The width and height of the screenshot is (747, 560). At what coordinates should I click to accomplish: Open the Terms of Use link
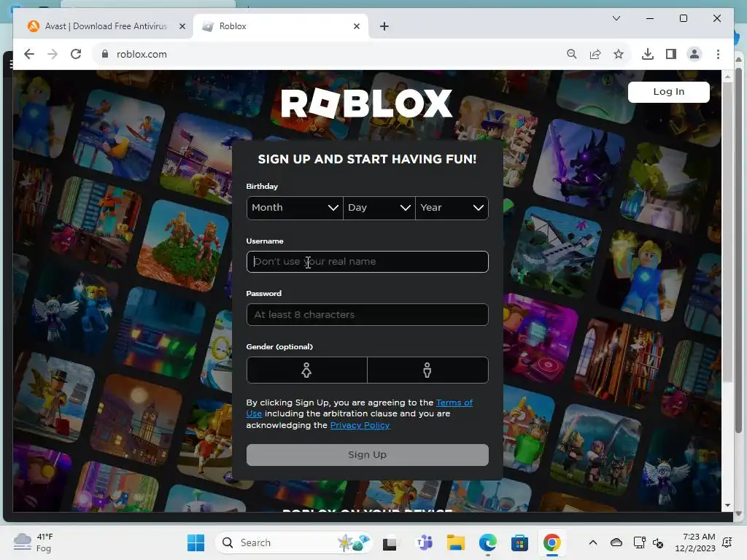click(x=454, y=402)
